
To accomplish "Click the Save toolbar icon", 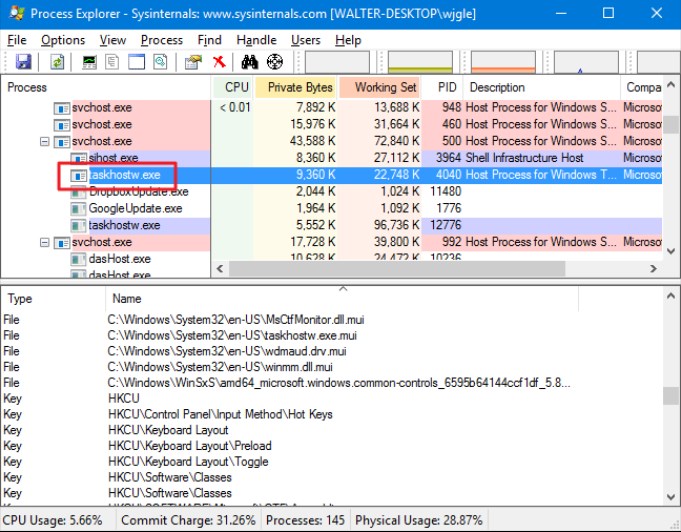I will click(23, 62).
